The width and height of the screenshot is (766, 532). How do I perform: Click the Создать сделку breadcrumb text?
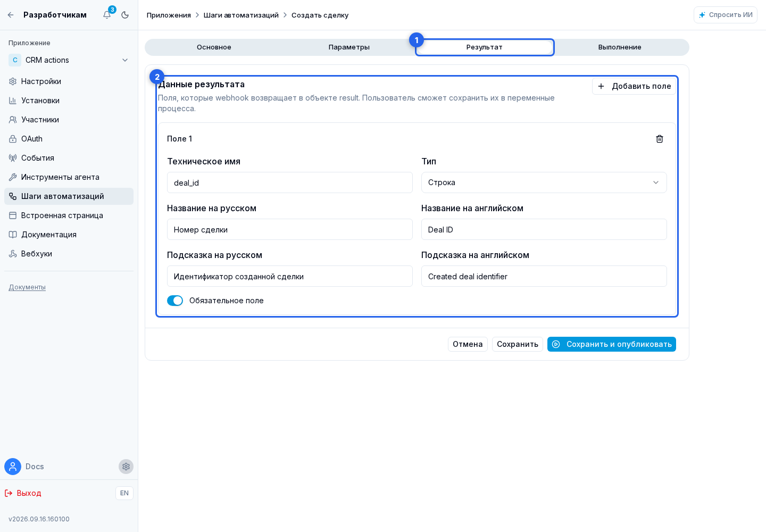(320, 15)
